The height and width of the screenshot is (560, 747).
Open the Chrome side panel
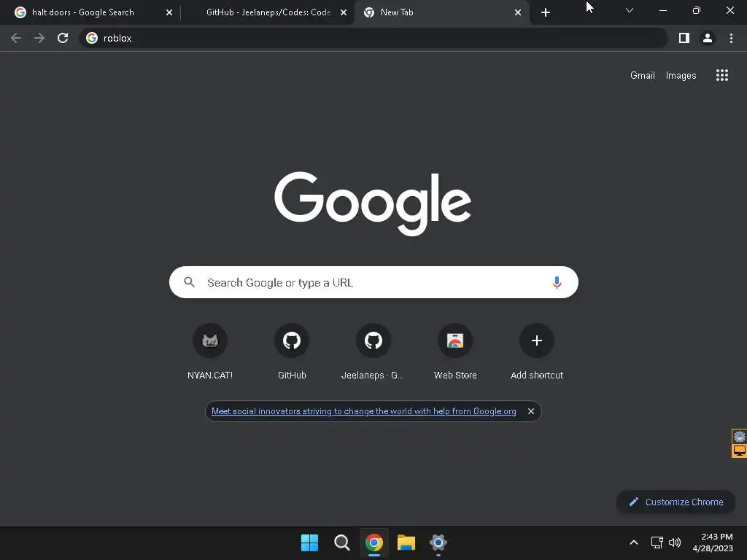tap(684, 38)
